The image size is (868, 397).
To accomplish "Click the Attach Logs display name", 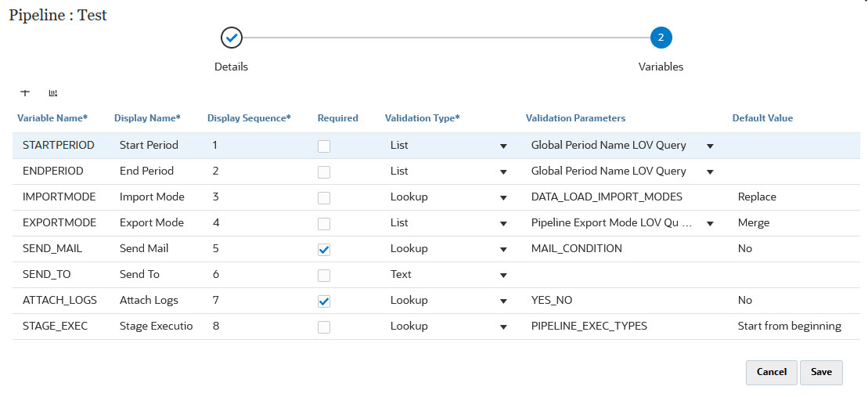I will click(149, 300).
